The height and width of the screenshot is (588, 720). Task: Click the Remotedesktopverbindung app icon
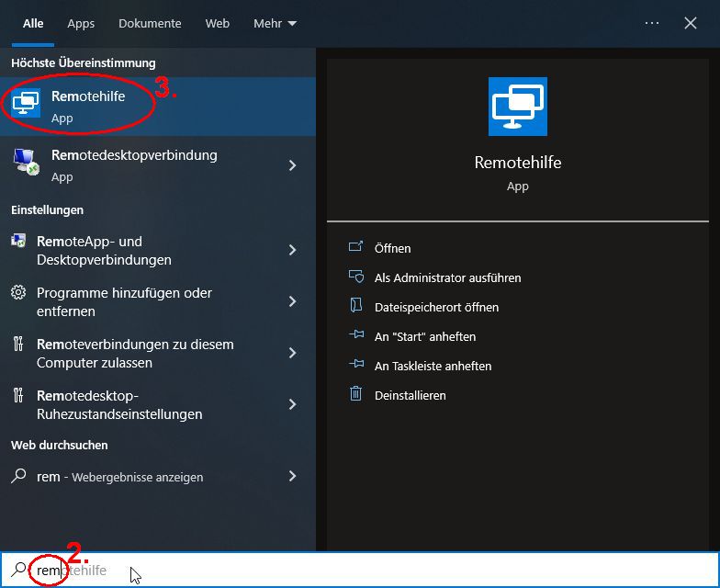click(26, 162)
